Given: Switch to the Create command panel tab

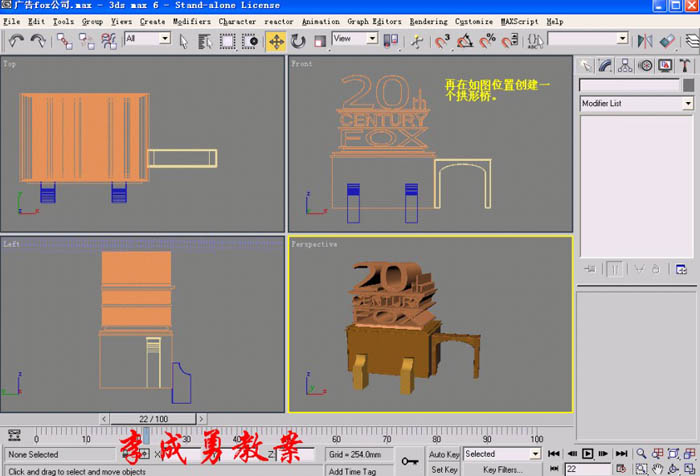Looking at the screenshot, I should click(x=585, y=66).
